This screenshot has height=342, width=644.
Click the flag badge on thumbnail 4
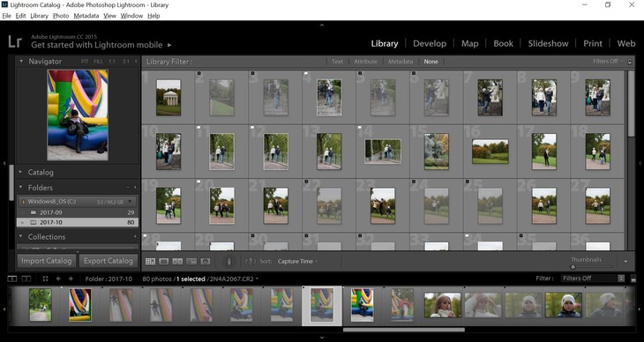(x=306, y=73)
